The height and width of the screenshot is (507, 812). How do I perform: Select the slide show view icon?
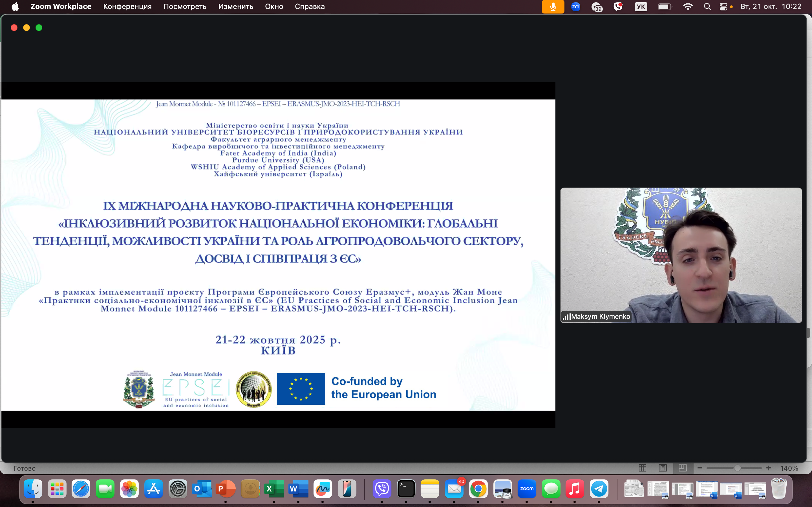683,468
